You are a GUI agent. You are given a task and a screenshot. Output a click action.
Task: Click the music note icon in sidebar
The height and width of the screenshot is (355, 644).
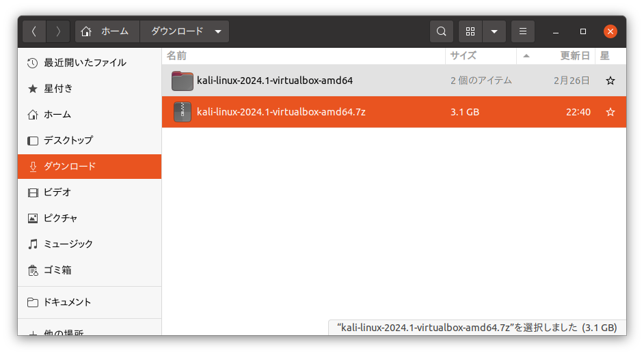[x=32, y=244]
